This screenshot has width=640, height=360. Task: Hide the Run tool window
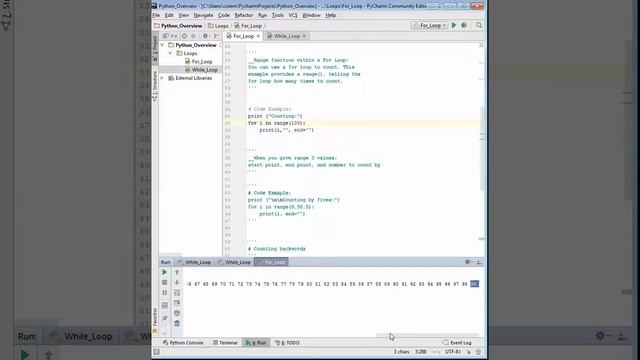(479, 262)
